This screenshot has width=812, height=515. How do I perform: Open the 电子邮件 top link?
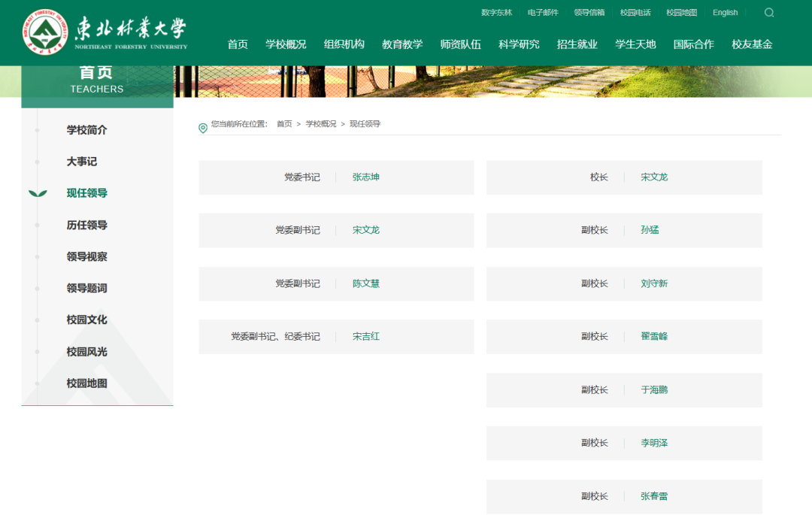(543, 13)
